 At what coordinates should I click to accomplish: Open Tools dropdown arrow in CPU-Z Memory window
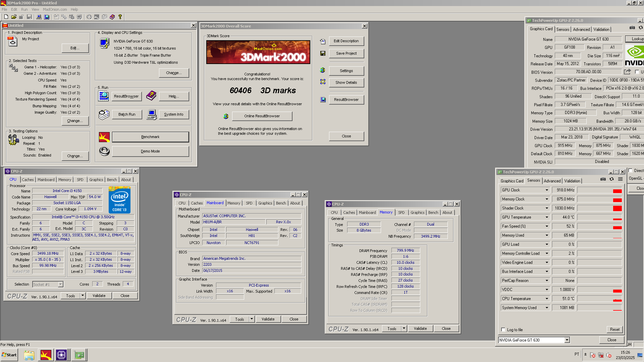(x=404, y=328)
